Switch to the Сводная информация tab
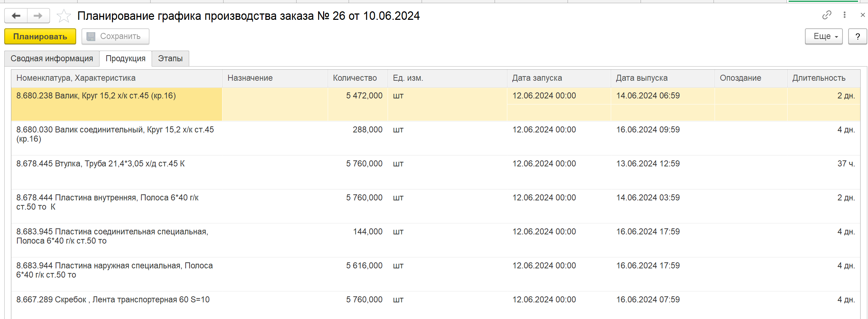Viewport: 868px width, 319px height. [x=52, y=58]
